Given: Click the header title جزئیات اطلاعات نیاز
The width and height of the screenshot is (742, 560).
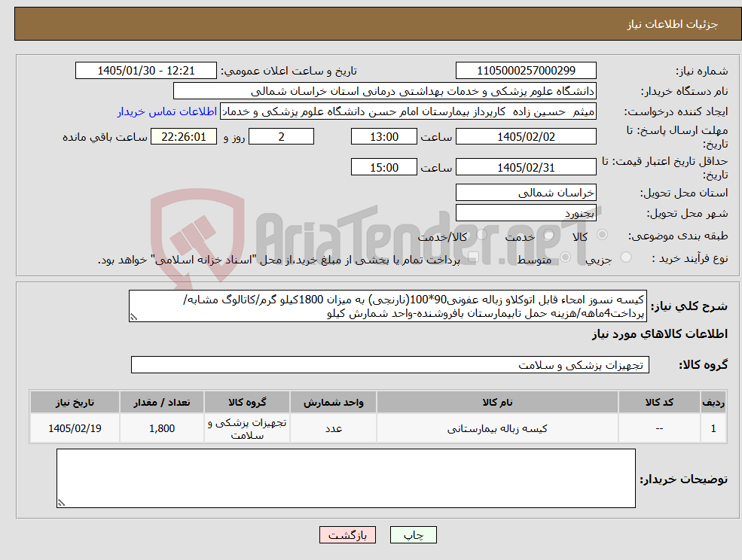Looking at the screenshot, I should [x=673, y=24].
